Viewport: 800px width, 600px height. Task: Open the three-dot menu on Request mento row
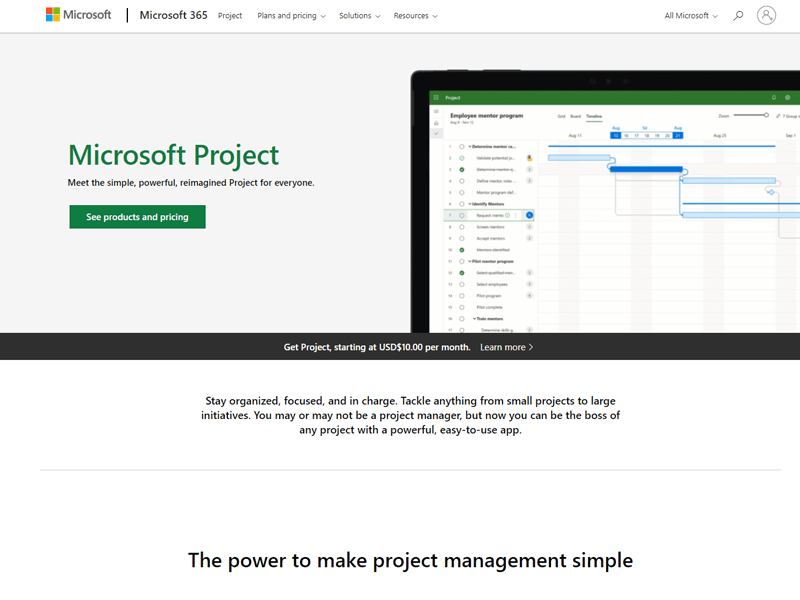[516, 215]
